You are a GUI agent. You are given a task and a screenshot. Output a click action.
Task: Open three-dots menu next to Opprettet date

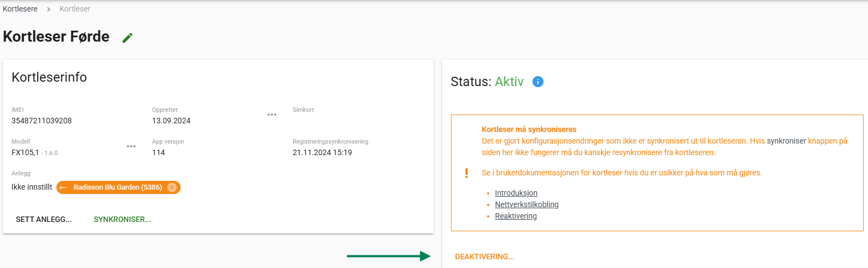272,115
